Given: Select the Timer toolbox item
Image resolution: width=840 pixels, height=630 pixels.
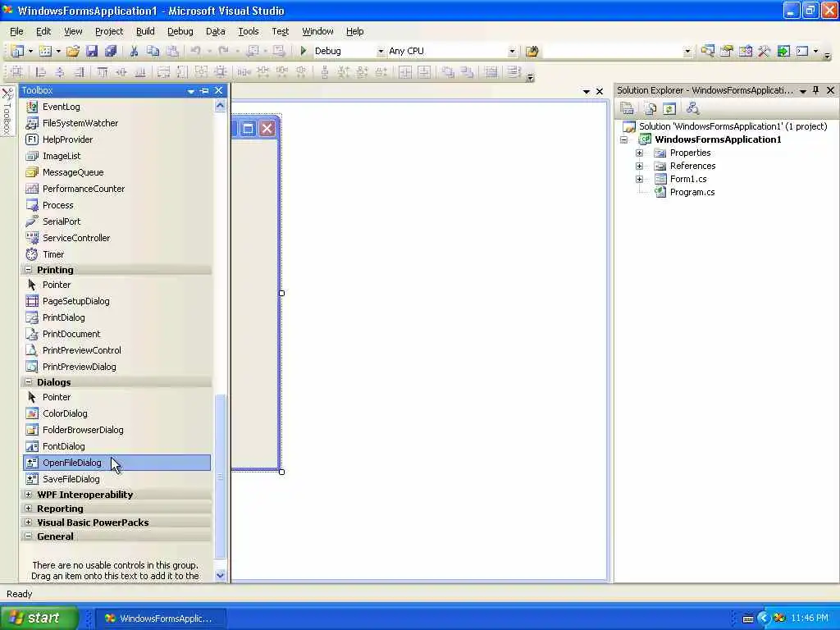Looking at the screenshot, I should 116,254.
